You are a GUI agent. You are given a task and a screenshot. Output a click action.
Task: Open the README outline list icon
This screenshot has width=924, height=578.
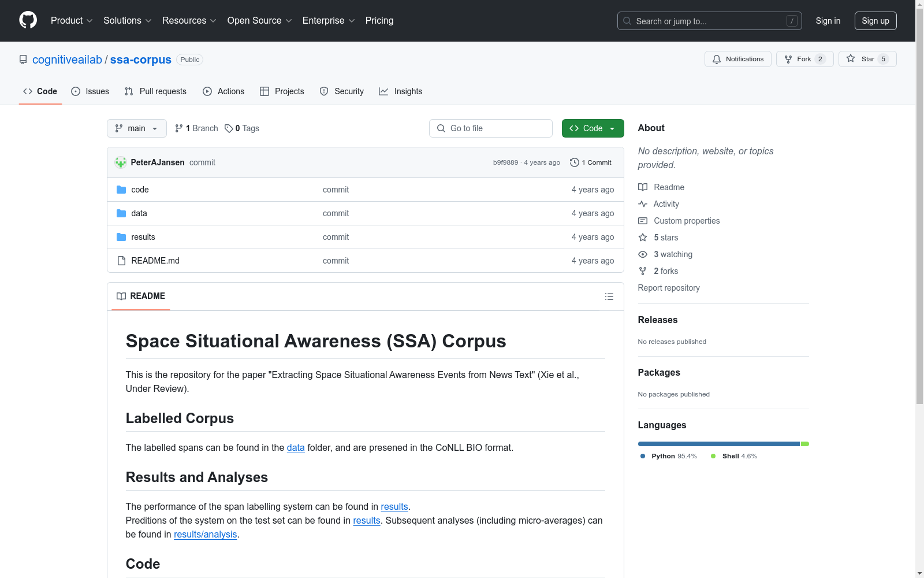click(609, 297)
